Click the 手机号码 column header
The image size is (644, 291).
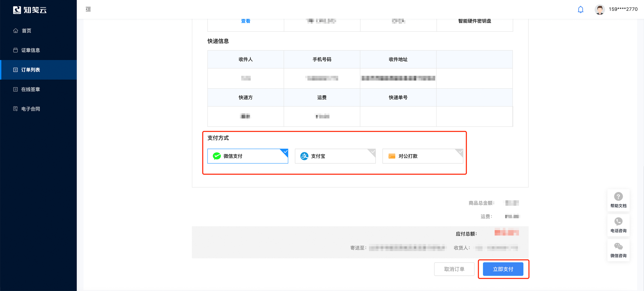pyautogui.click(x=322, y=60)
